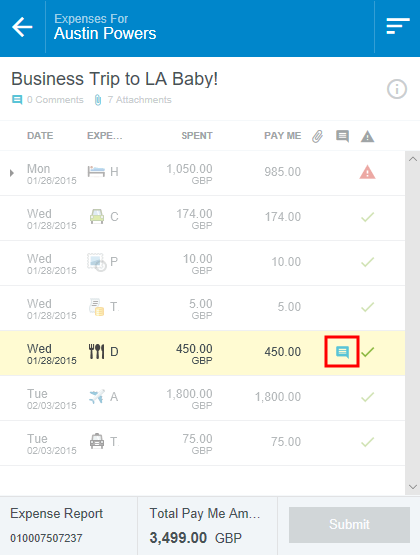
Task: Sort by the SPENT column header
Action: (197, 136)
